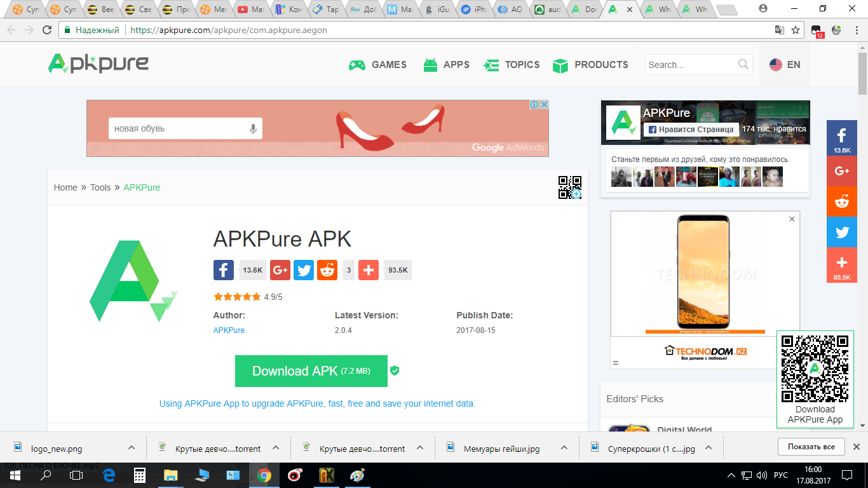This screenshot has width=868, height=488.
Task: Click the floating sidebar Google+ button
Action: coord(842,171)
